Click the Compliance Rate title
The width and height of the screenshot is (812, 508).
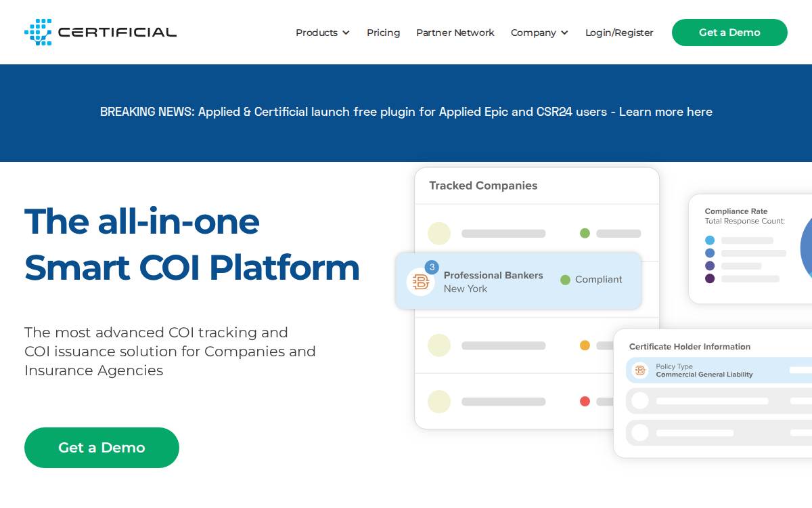pos(736,211)
